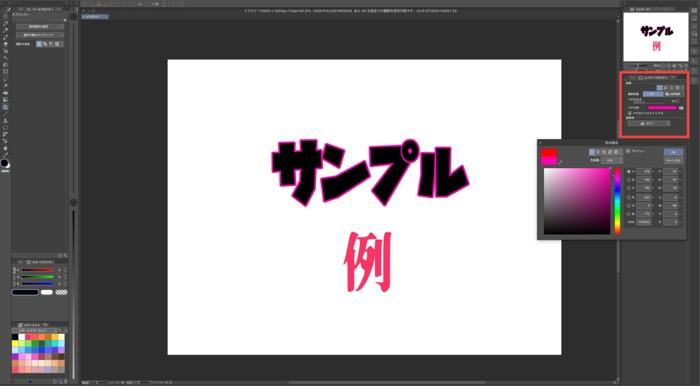Click the edge color picker icon beside magenta bar
The image size is (700, 386).
[x=682, y=108]
